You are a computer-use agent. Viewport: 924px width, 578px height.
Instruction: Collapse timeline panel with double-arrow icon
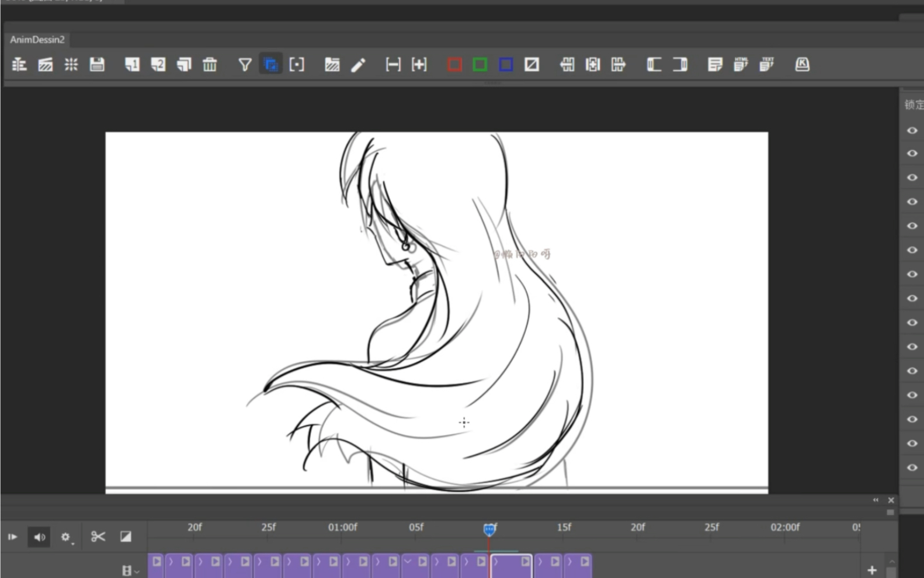click(x=876, y=500)
